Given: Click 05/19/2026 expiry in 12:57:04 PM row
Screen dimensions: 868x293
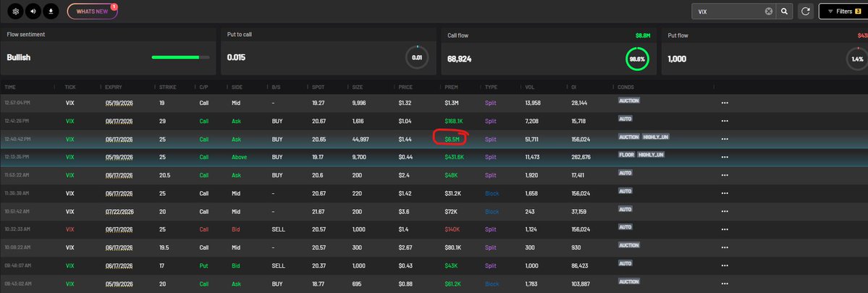Looking at the screenshot, I should [x=119, y=103].
